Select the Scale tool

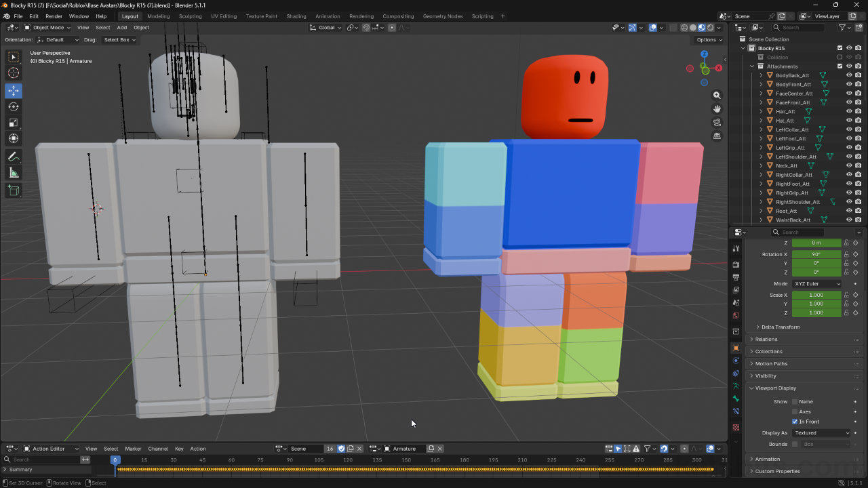[14, 123]
